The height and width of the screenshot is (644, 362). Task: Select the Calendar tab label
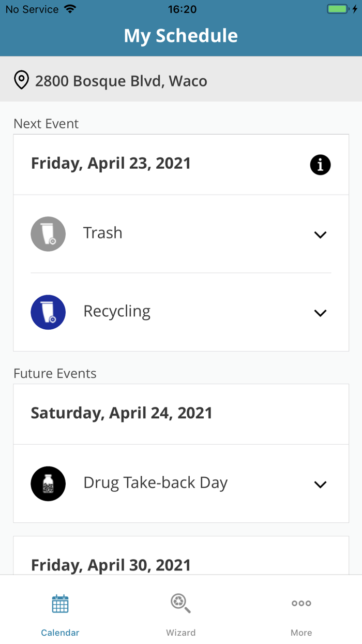60,633
